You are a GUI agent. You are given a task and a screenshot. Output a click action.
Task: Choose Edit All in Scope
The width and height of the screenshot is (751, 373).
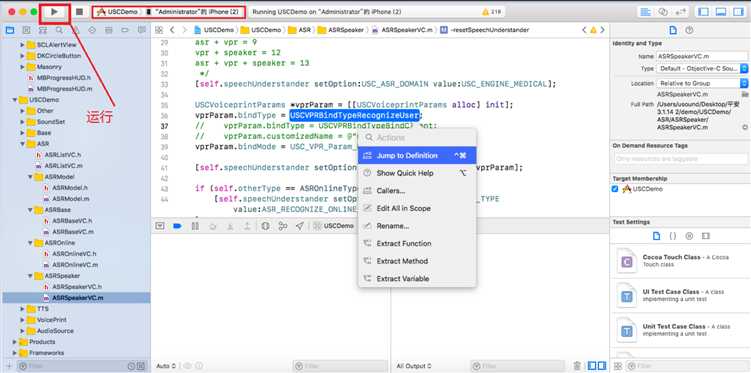coord(417,208)
